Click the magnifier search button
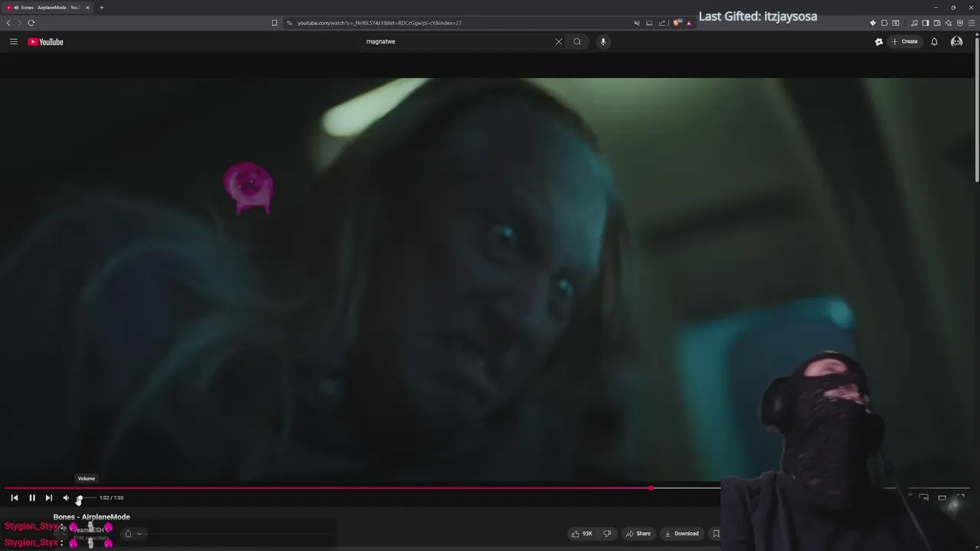 tap(577, 41)
